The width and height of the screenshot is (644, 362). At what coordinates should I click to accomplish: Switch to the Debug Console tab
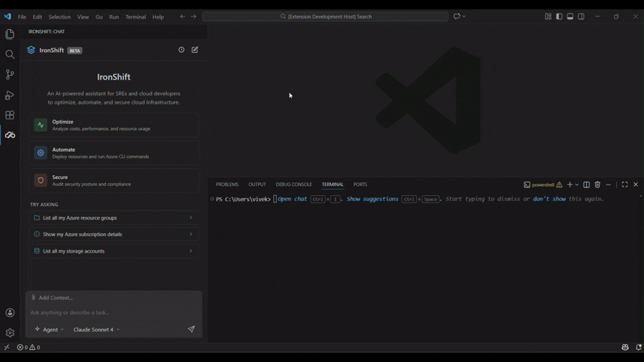(x=293, y=185)
